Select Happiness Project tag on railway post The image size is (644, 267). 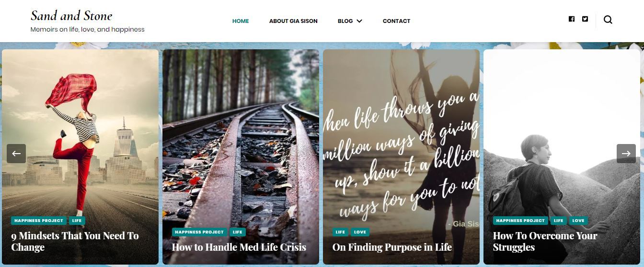tap(199, 232)
